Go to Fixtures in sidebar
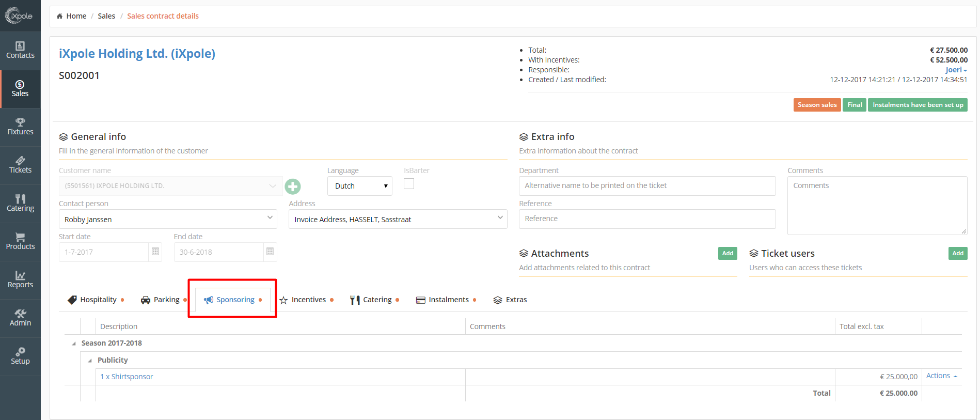This screenshot has width=980, height=420. click(x=20, y=127)
